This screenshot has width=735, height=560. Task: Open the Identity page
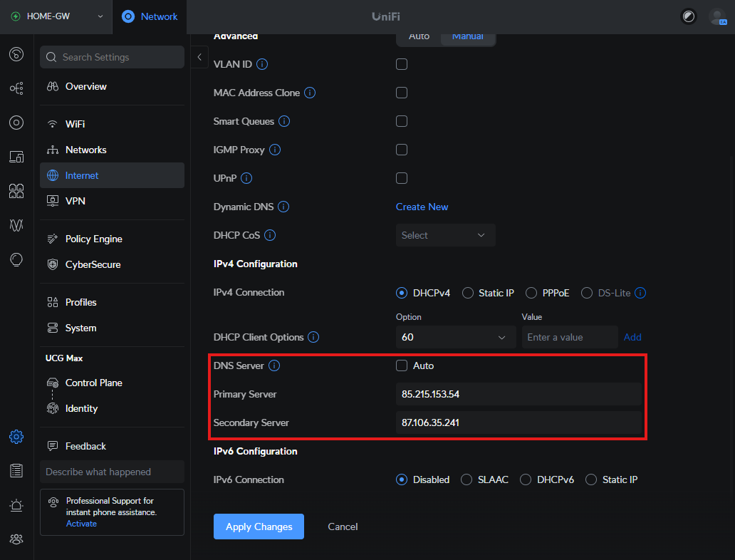pos(112,408)
